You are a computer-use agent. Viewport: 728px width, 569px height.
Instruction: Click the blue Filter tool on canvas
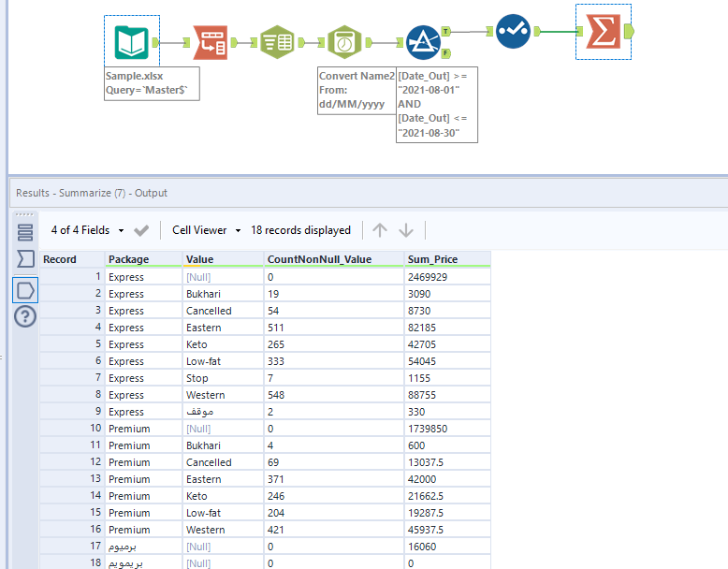tap(424, 42)
